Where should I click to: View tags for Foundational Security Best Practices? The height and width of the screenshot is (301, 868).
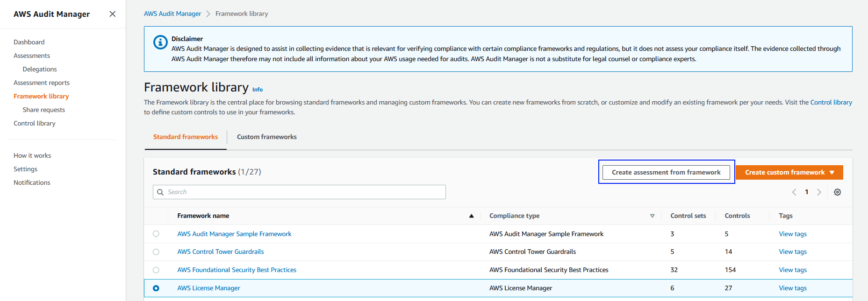coord(793,270)
